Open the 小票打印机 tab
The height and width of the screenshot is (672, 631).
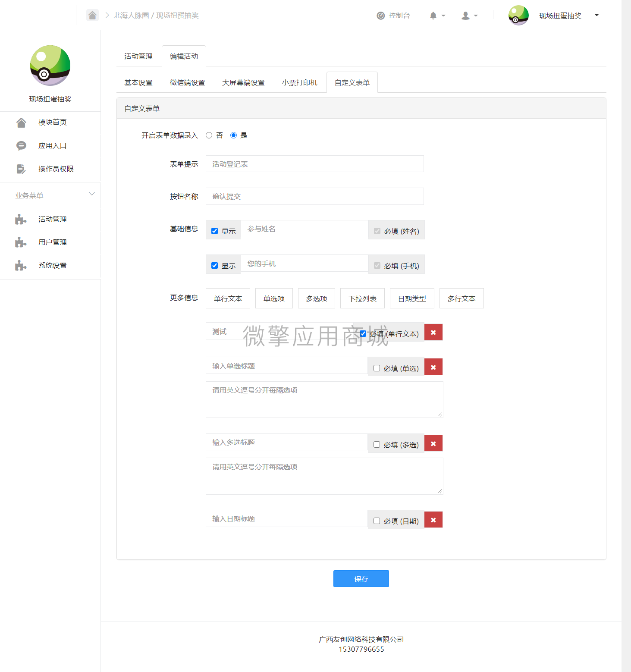300,82
